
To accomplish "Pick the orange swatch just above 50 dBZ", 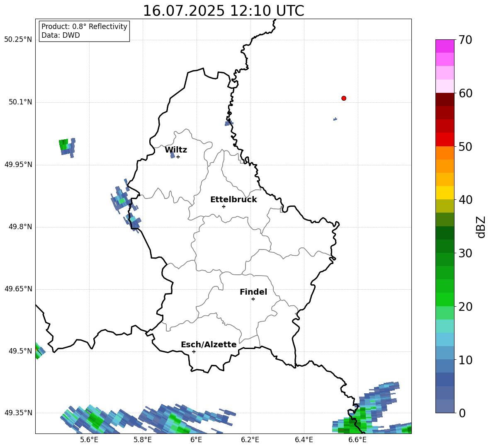I will [x=445, y=153].
